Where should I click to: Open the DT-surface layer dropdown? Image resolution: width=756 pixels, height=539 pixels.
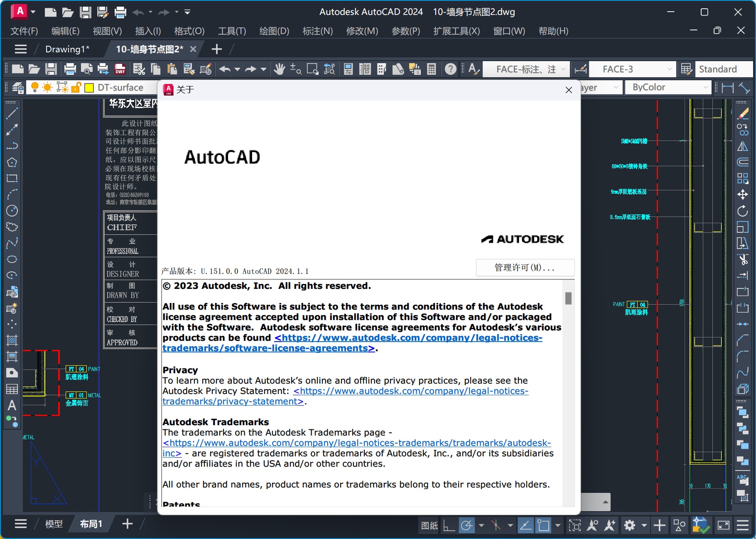[120, 87]
